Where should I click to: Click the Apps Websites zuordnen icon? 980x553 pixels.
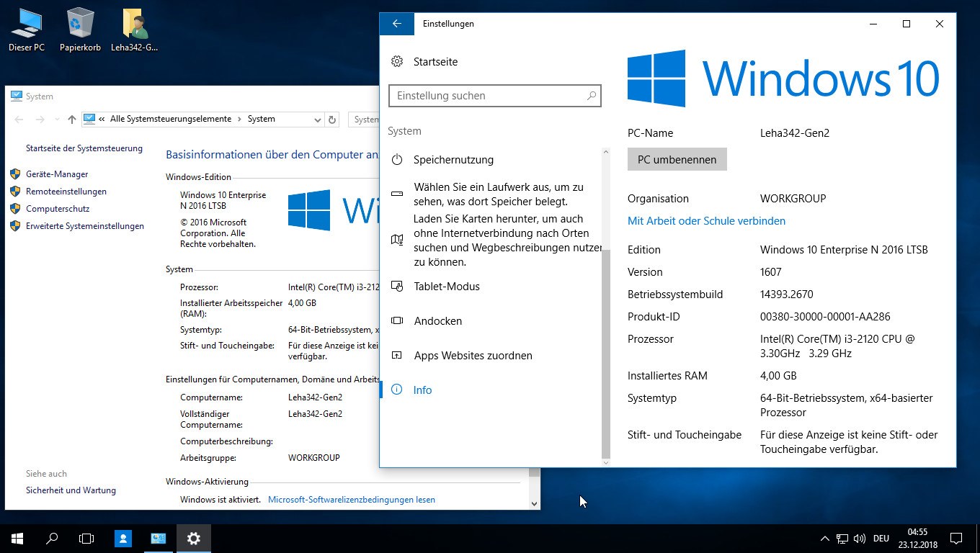click(x=397, y=356)
